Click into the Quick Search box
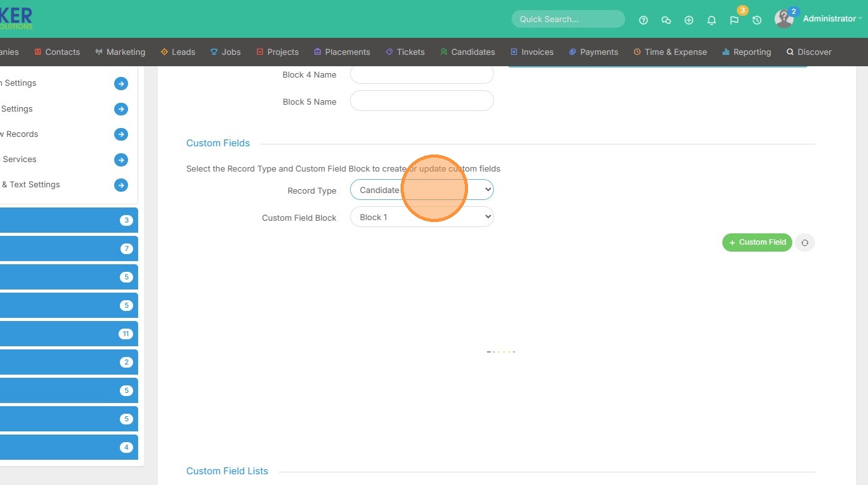This screenshot has width=868, height=485. click(x=568, y=19)
